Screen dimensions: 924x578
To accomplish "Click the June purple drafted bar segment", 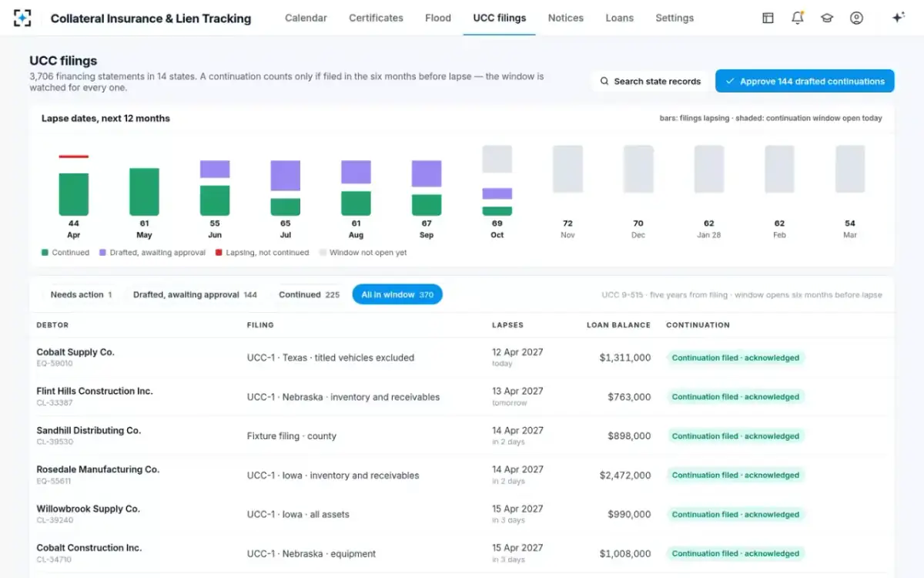I will click(215, 169).
